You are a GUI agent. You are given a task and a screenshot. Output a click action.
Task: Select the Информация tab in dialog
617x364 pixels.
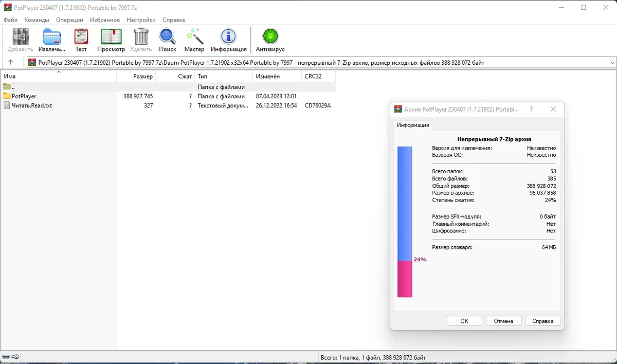tap(413, 125)
